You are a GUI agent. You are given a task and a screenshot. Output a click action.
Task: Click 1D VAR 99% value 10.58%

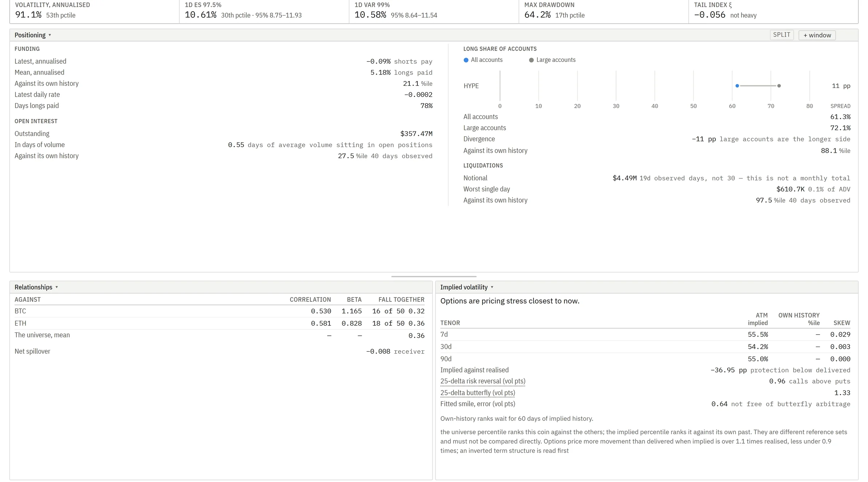tap(370, 15)
